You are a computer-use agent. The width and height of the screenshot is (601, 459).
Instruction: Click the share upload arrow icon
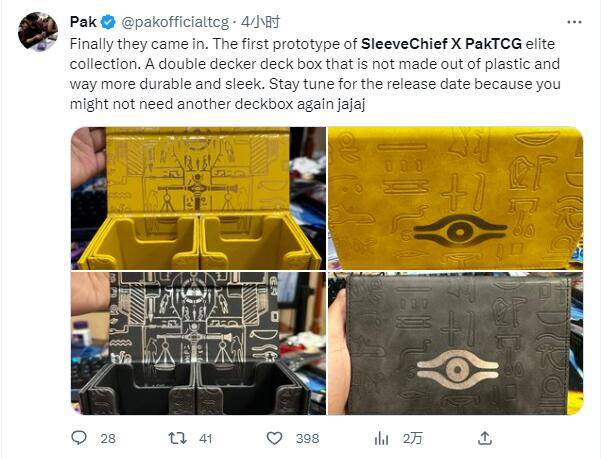pyautogui.click(x=485, y=438)
